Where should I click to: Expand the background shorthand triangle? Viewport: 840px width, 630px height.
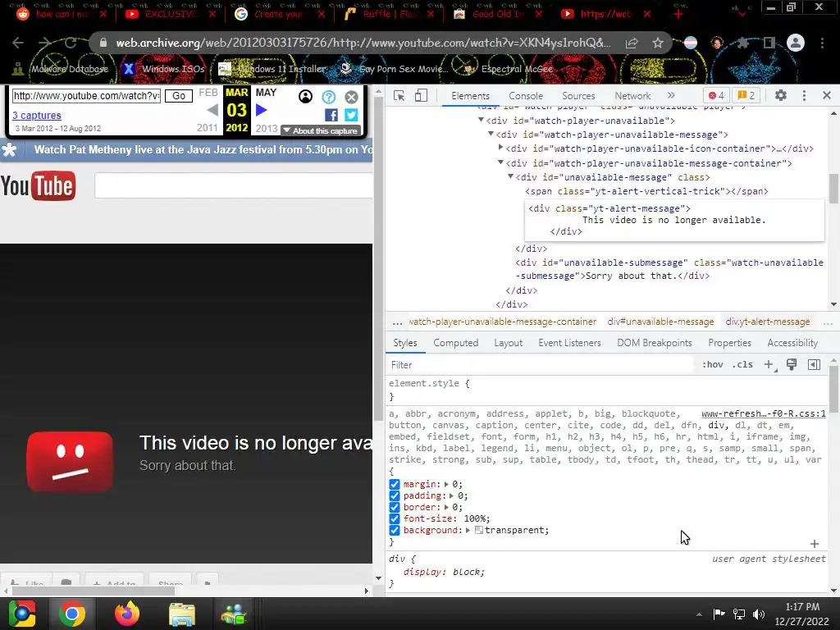point(468,531)
